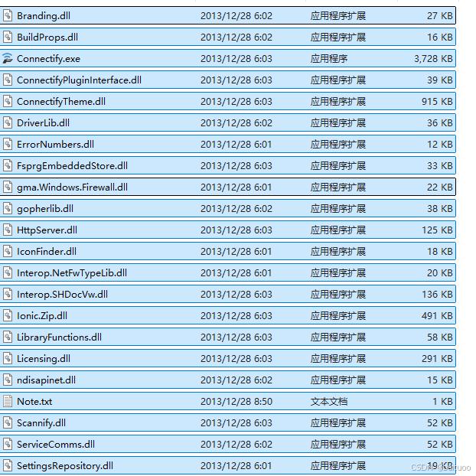
Task: Select the file name DriverLib.dll
Action: click(x=43, y=122)
